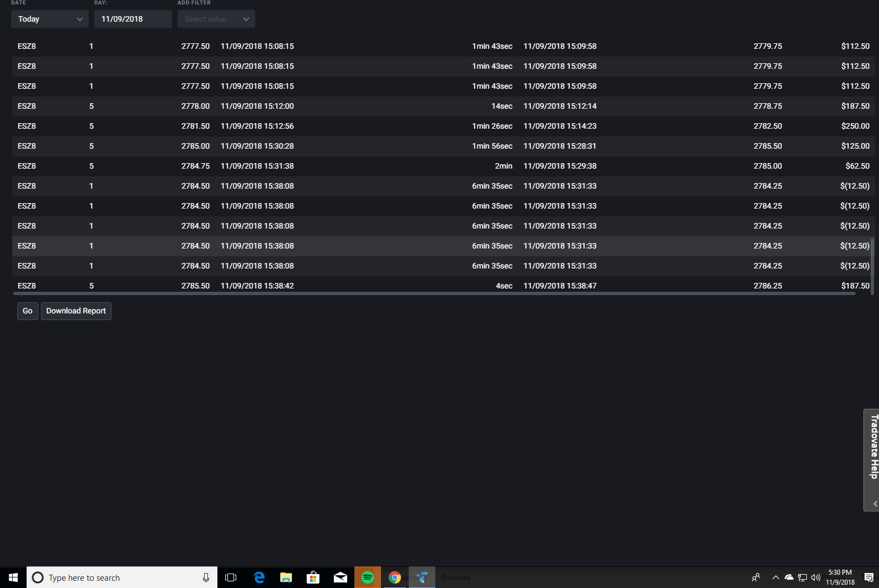Switch to Google Chrome in the taskbar
879x588 pixels.
395,577
